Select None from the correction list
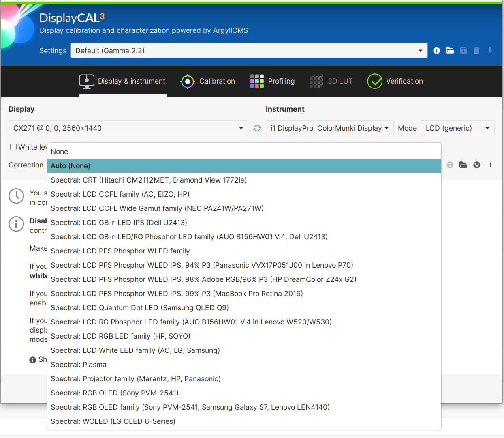Screen dimensions: 504x438 coord(60,152)
